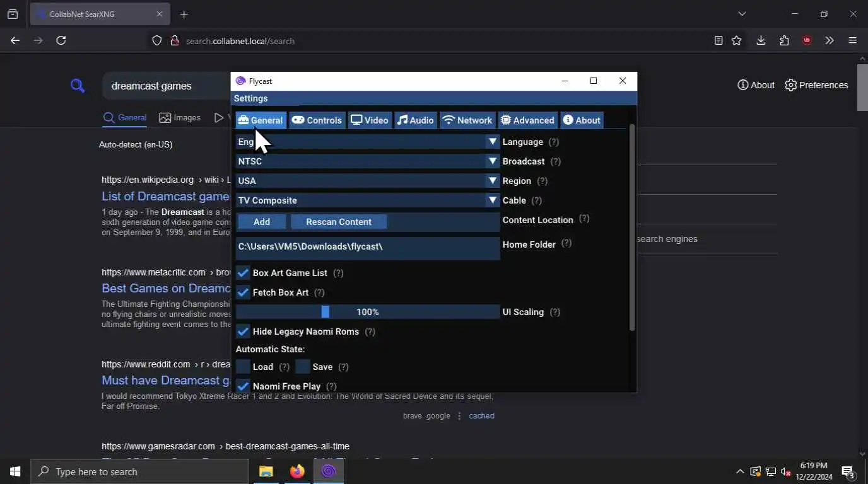Open SearXNG Preferences
This screenshot has width=868, height=484.
tap(816, 85)
